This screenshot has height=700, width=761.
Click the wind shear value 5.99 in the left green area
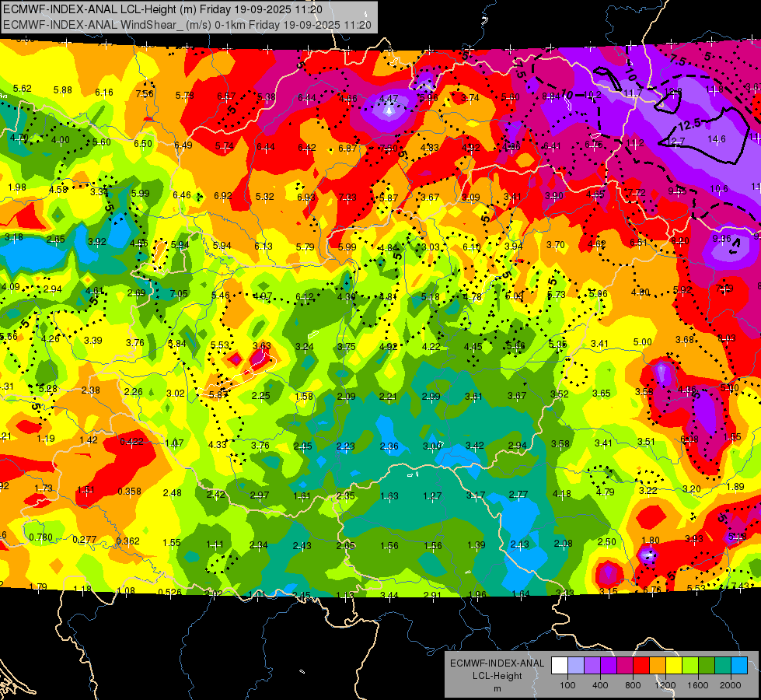140,194
